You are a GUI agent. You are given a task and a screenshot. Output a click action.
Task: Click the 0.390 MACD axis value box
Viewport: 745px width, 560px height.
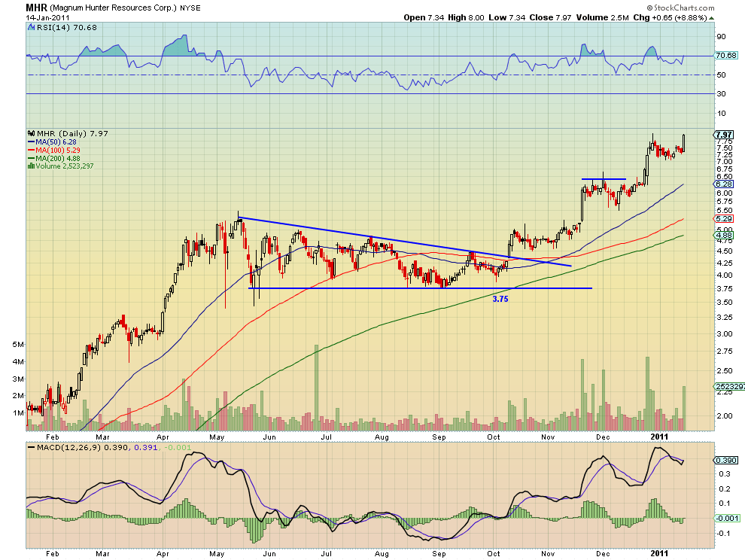click(x=725, y=460)
